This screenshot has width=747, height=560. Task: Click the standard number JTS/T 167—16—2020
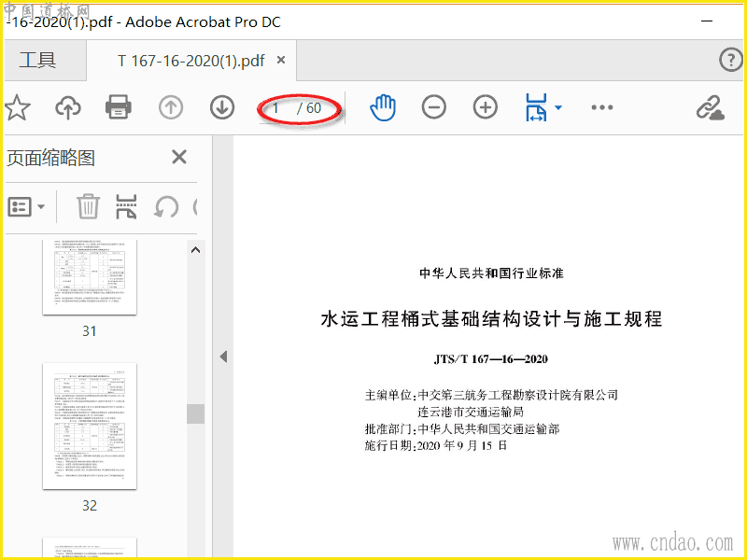[x=491, y=359]
